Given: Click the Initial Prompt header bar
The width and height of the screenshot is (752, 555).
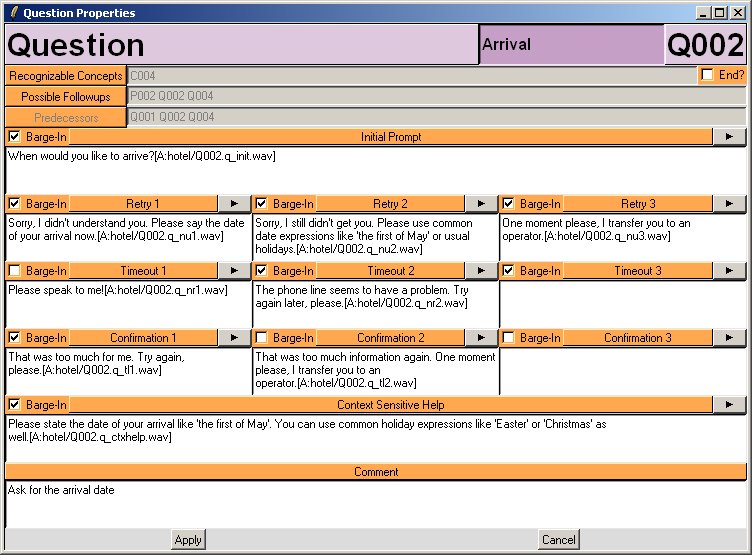Looking at the screenshot, I should coord(391,137).
